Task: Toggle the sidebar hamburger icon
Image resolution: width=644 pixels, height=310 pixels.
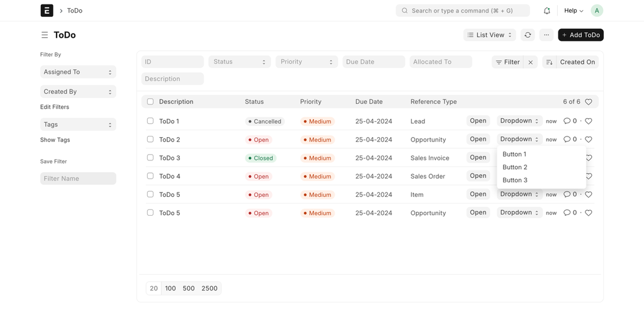Action: 45,35
